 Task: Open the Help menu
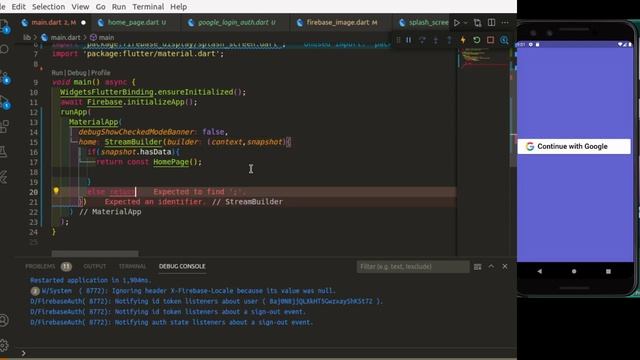pos(178,7)
